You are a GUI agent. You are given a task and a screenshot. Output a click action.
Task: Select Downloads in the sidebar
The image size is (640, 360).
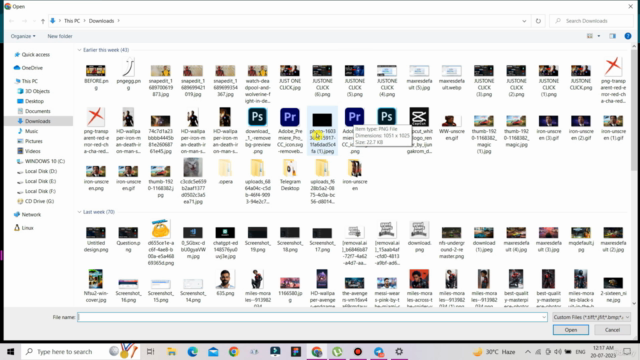(34, 121)
